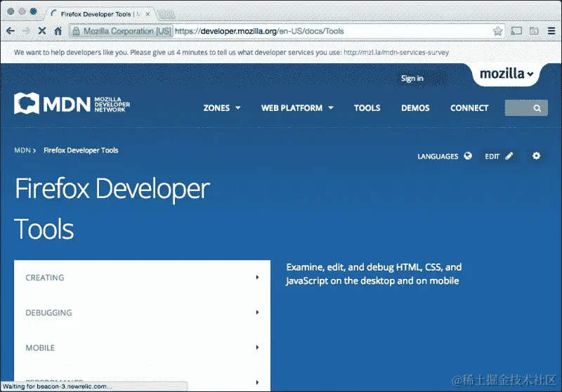Click the browser forward arrow
Viewport: 562px width, 392px height.
coord(26,31)
